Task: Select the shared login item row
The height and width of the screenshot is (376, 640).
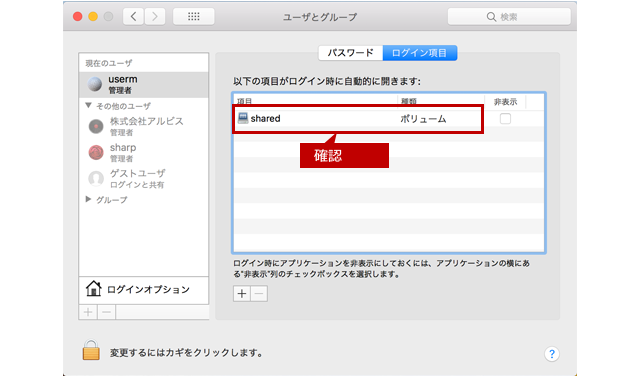Action: [x=389, y=119]
